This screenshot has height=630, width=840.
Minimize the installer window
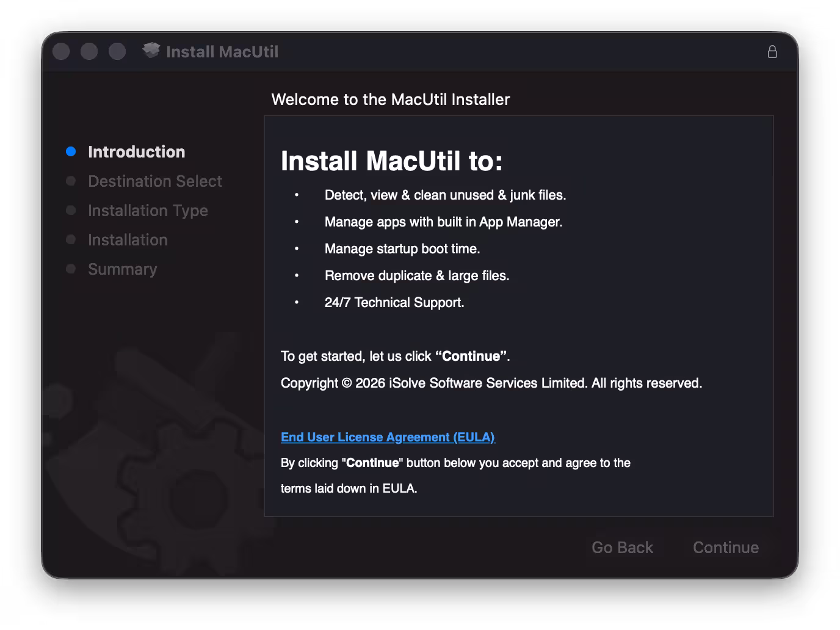[89, 51]
